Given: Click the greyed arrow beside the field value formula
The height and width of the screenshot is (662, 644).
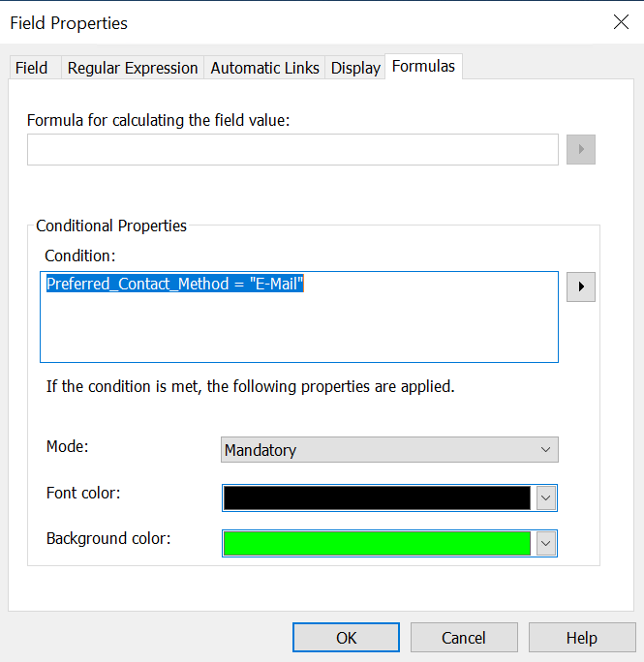Looking at the screenshot, I should coord(580,150).
